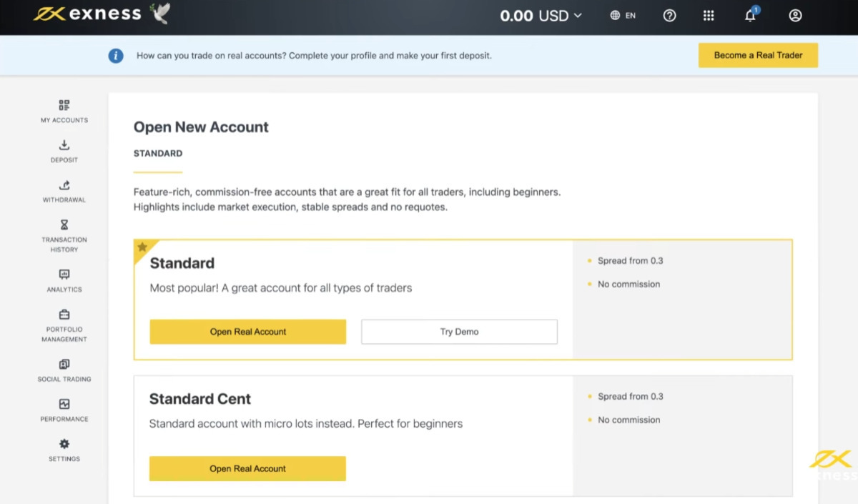Screen dimensions: 858x504
Task: Click Open New Account heading
Action: pyautogui.click(x=201, y=127)
